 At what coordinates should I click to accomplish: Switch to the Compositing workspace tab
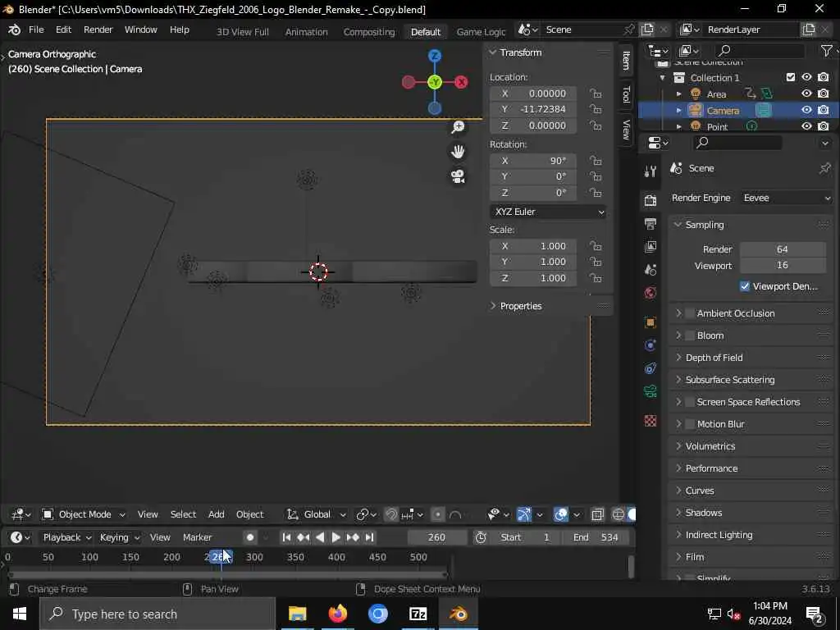tap(369, 32)
